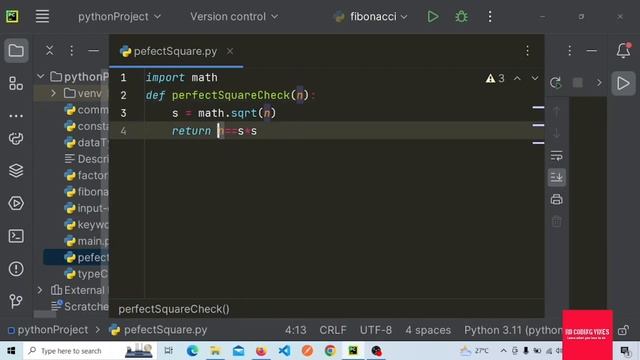Rerun using the right panel rerun icon
The height and width of the screenshot is (360, 640).
[x=556, y=83]
